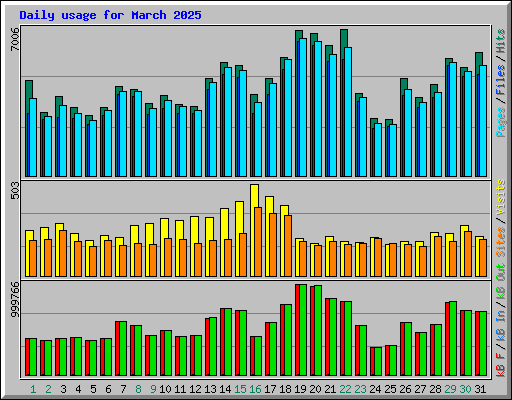This screenshot has width=512, height=400.
Task: Click the cyan pages bar for day 19
Action: (x=303, y=107)
